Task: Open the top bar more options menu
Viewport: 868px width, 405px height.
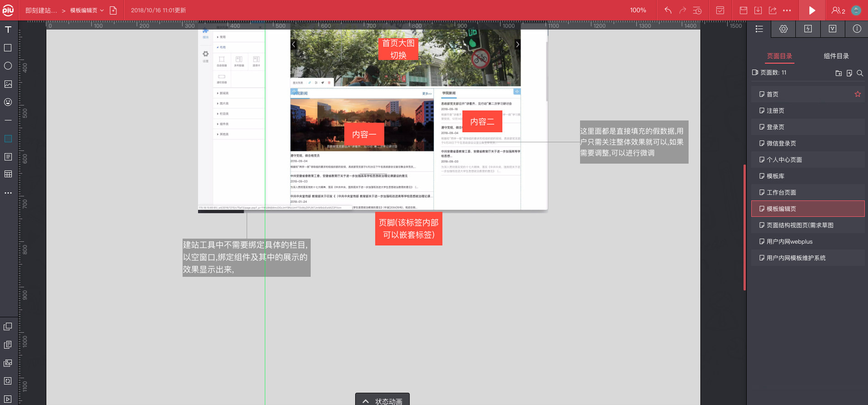Action: (787, 10)
